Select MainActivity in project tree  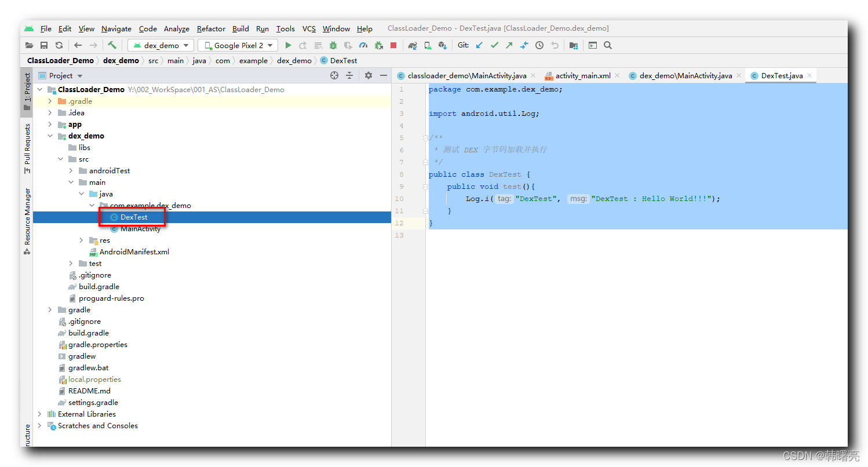[x=140, y=229]
